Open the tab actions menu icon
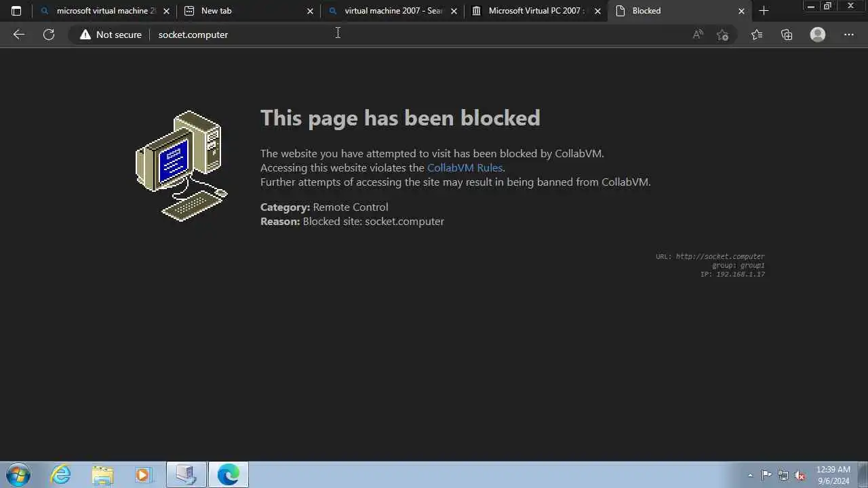 pyautogui.click(x=16, y=11)
